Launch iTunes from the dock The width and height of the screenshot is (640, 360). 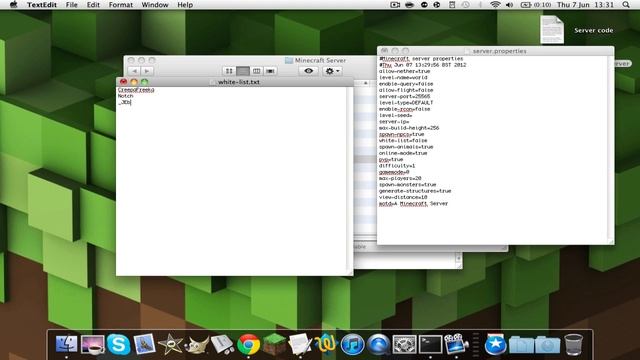[352, 344]
